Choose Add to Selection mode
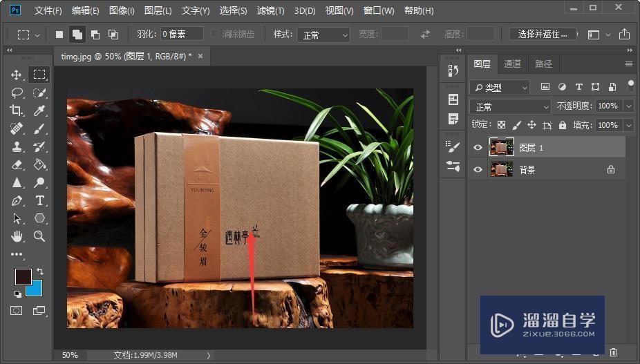 [x=77, y=35]
